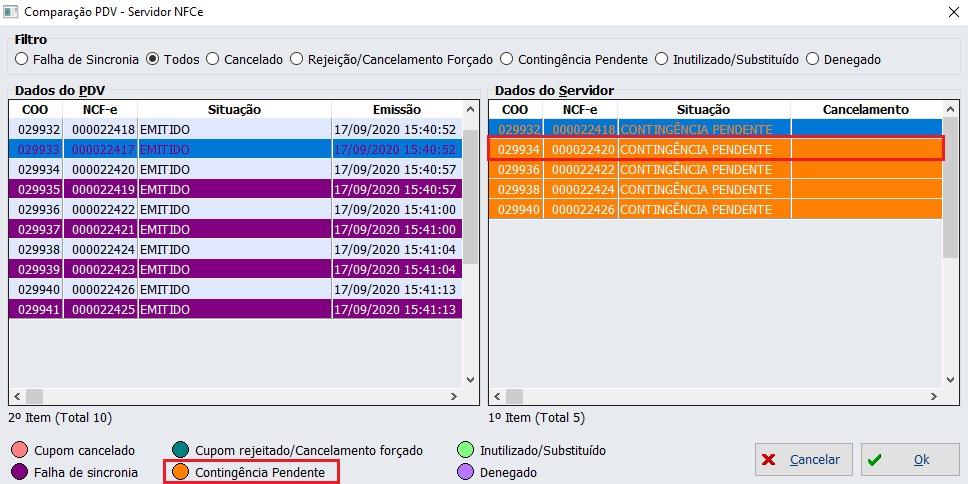Image resolution: width=968 pixels, height=484 pixels.
Task: Click the green Inutilizado/Substituído legend circle
Action: click(x=464, y=451)
